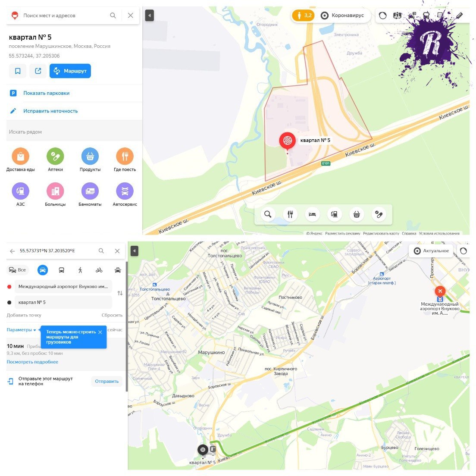476x476 pixels.
Task: Collapse the lower route panel with arrow
Action: [x=135, y=251]
